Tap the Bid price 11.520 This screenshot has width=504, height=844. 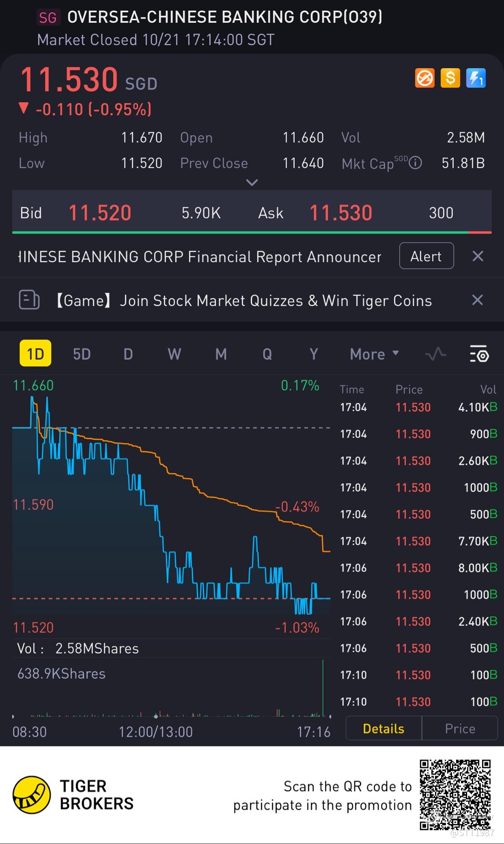tap(99, 213)
